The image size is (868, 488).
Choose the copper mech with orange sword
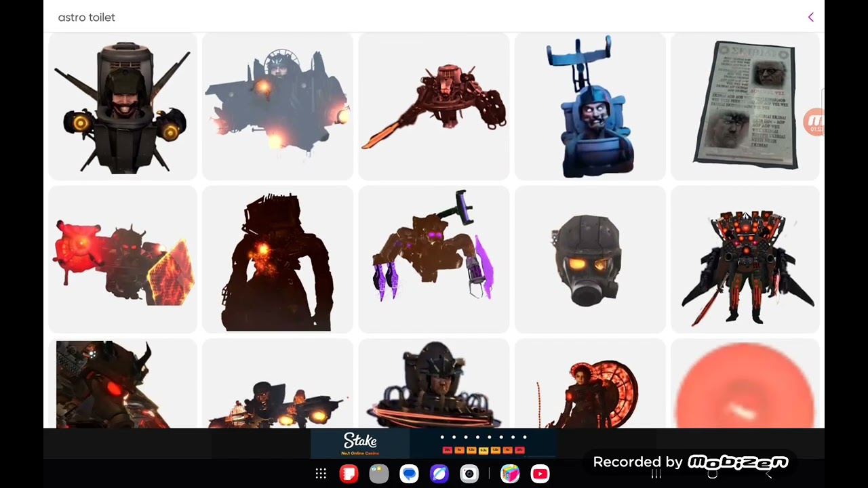tap(433, 107)
